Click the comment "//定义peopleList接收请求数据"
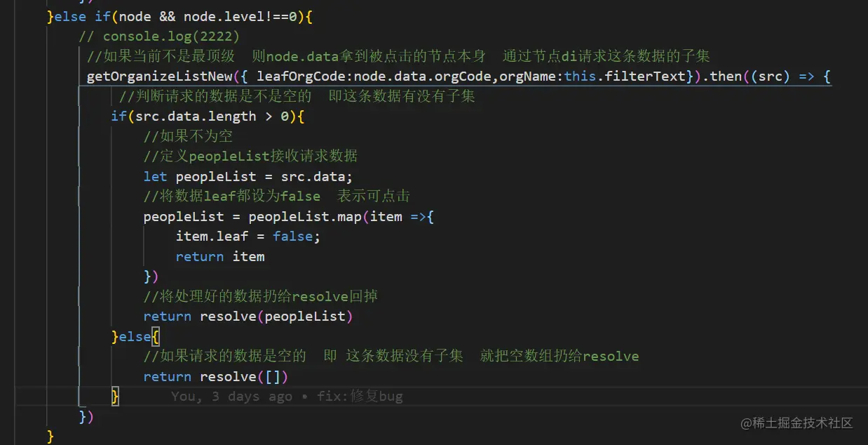The image size is (868, 445). tap(250, 156)
